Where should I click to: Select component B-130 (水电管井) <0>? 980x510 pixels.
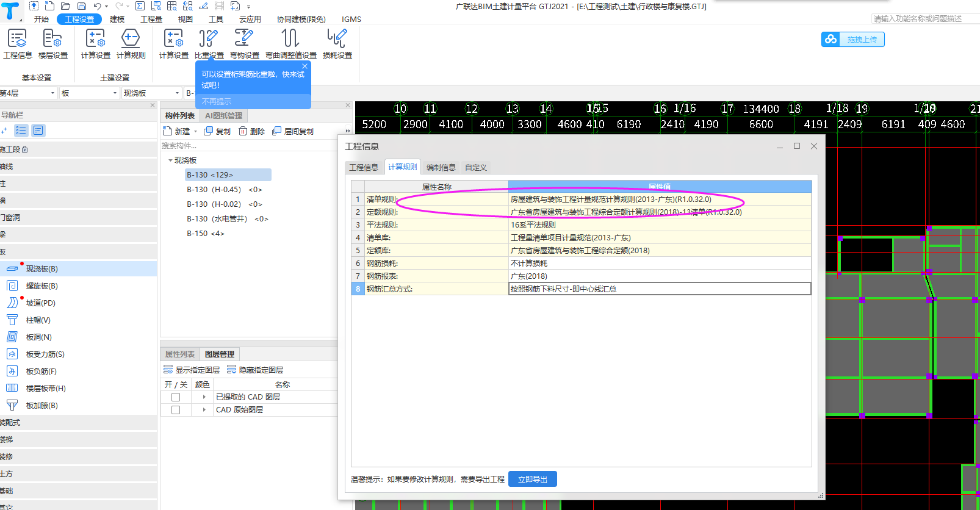click(x=228, y=219)
